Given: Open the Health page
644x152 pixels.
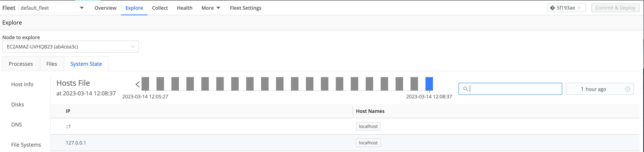Looking at the screenshot, I should tap(185, 8).
